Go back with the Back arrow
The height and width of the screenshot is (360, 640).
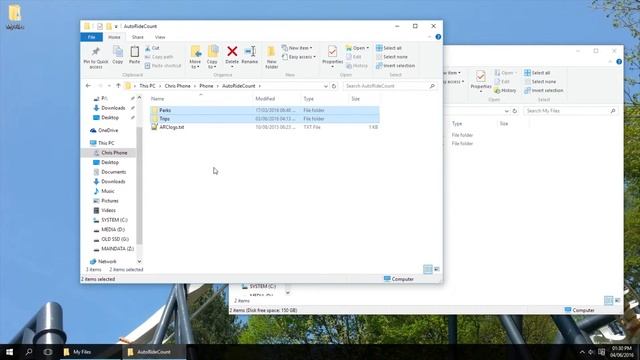pos(88,86)
